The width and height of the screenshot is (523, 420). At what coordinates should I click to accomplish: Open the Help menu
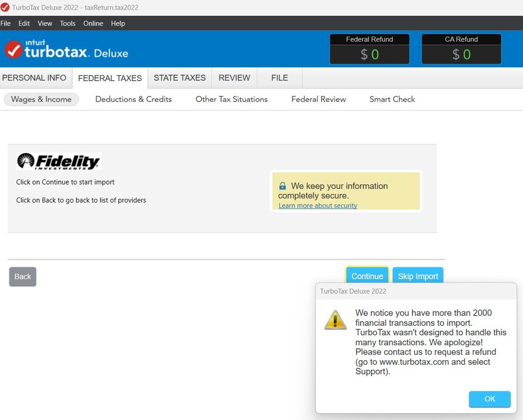[118, 24]
